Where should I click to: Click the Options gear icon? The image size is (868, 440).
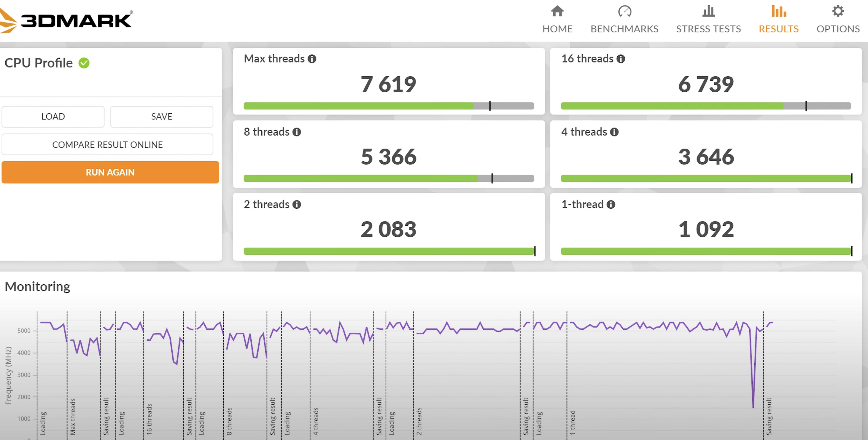tap(838, 11)
